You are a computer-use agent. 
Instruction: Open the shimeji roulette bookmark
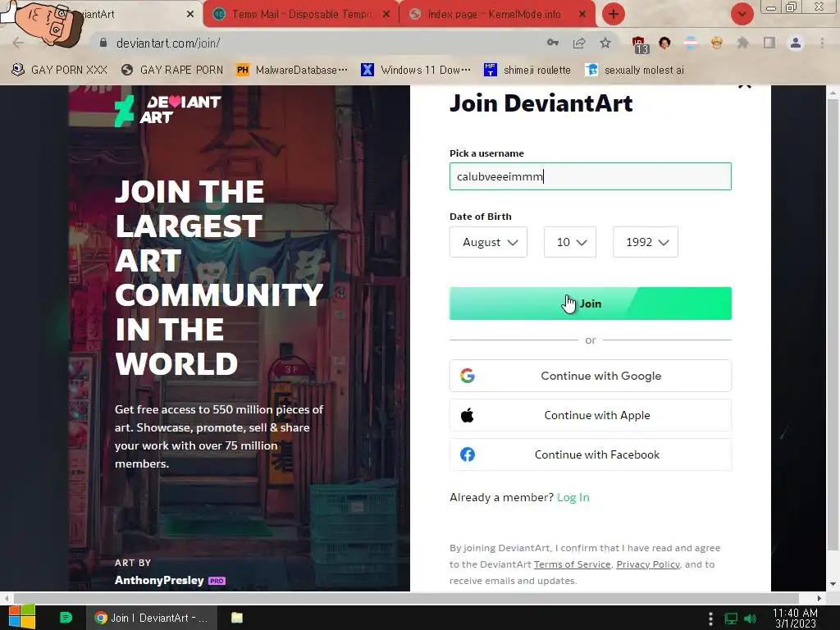click(527, 70)
